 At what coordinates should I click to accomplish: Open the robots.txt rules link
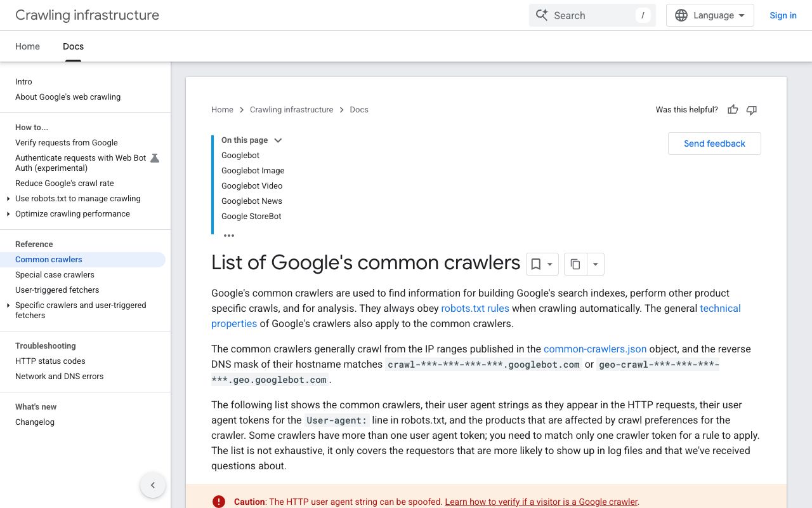click(x=475, y=309)
